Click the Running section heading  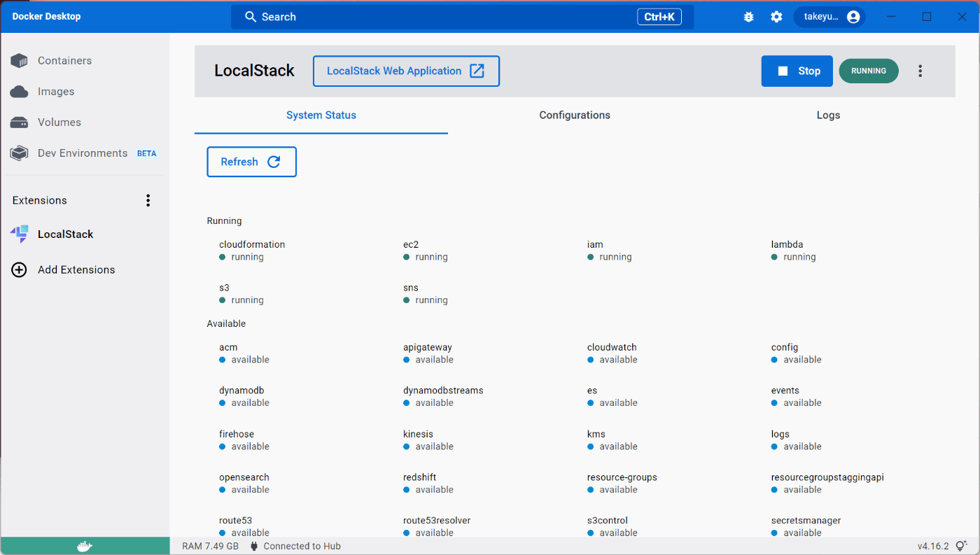click(224, 221)
